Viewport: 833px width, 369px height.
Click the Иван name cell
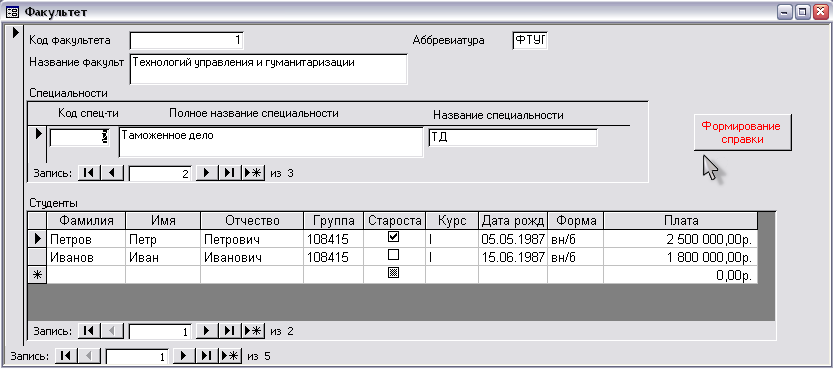pyautogui.click(x=163, y=258)
